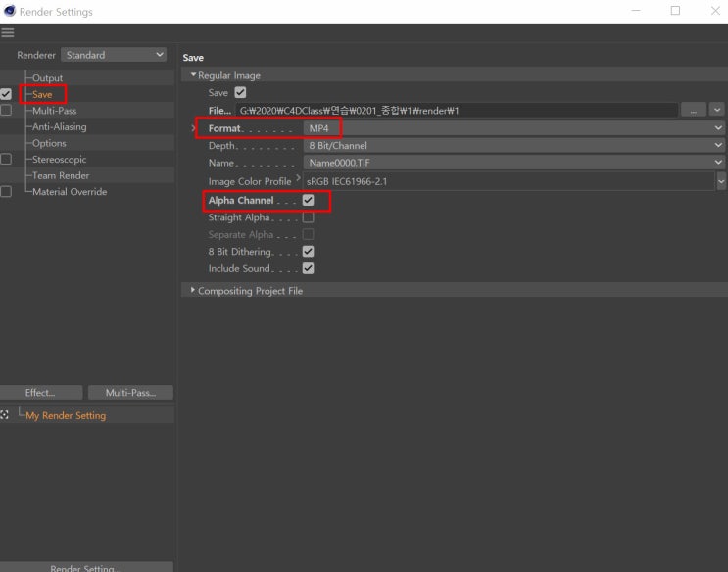Uncheck the Regular Image Save checkbox
The image size is (728, 572).
click(x=240, y=92)
